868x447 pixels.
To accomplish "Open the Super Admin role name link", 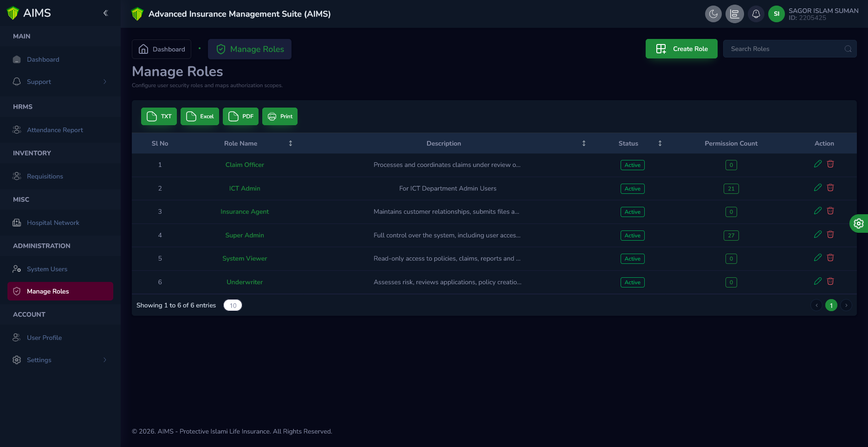I will [x=245, y=235].
